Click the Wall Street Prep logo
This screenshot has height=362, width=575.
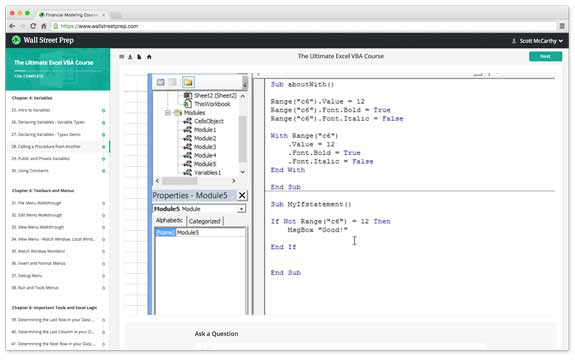coord(43,40)
